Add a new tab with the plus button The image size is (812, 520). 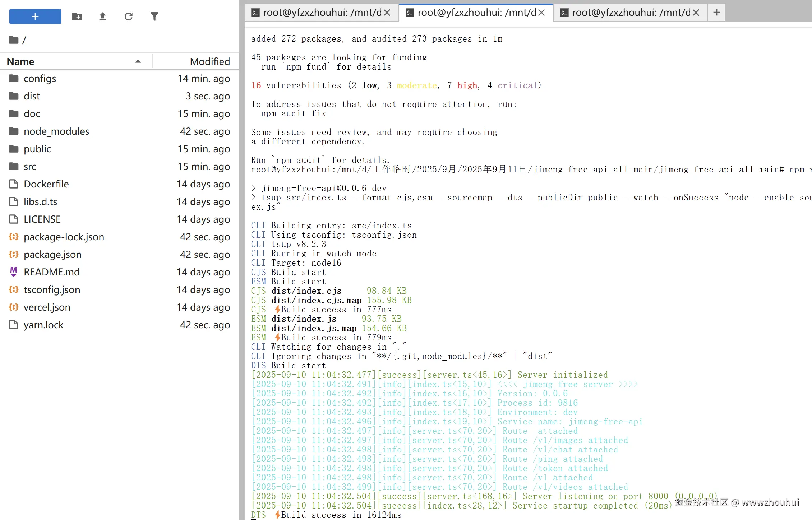717,13
